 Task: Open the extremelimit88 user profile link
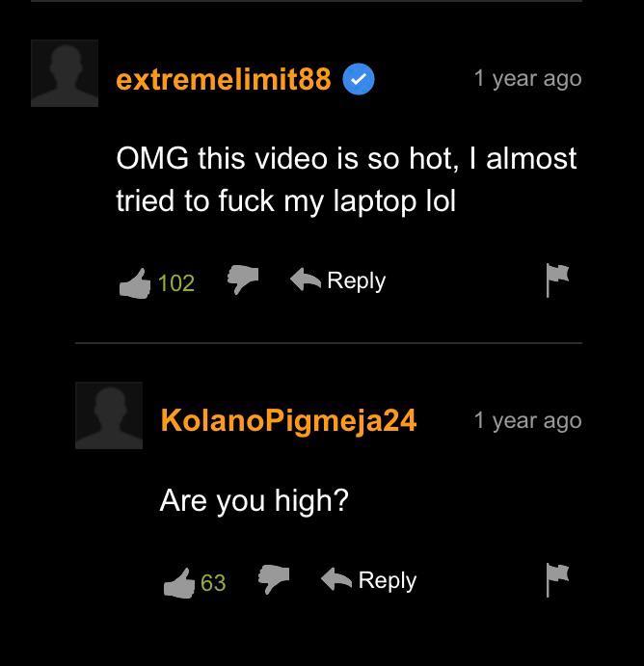coord(224,79)
